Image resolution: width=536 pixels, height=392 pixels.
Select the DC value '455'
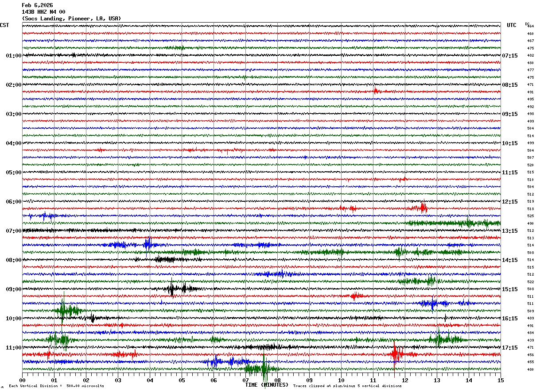click(x=530, y=362)
